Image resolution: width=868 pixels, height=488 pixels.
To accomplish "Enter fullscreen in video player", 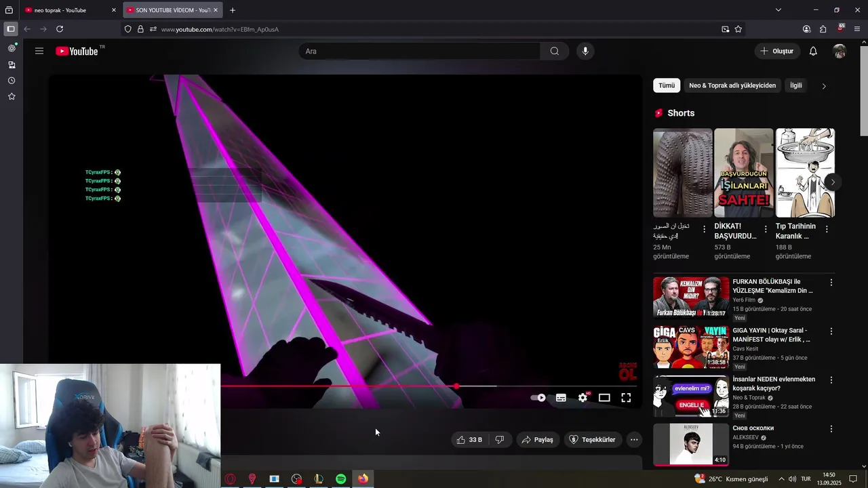I will (x=626, y=398).
